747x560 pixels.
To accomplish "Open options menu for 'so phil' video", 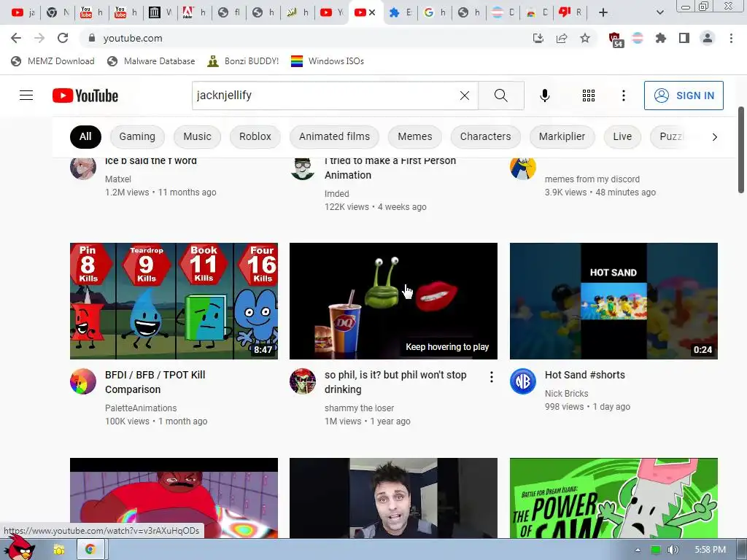I will point(491,377).
